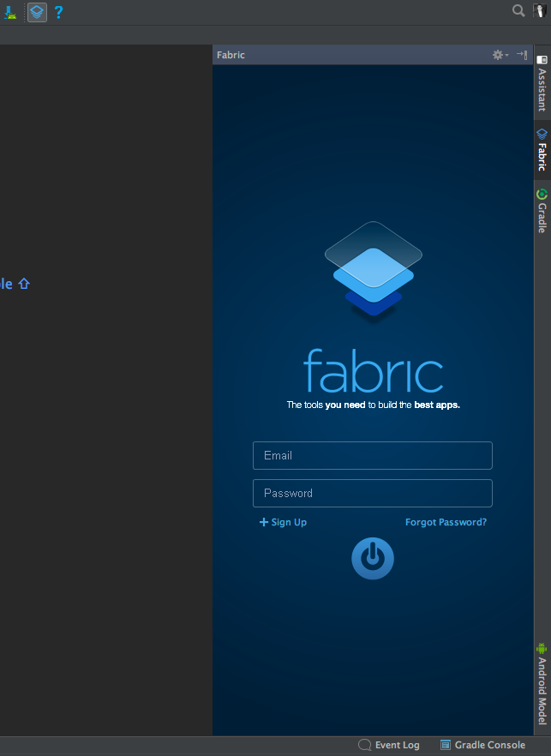Image resolution: width=551 pixels, height=756 pixels.
Task: Select the Fabric side tab
Action: point(542,150)
